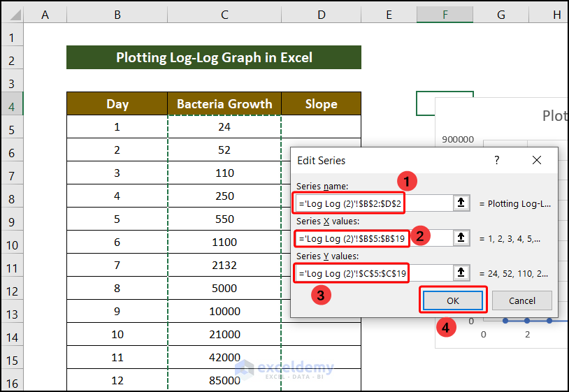This screenshot has height=392, width=569.
Task: Select column B header
Action: coord(117,14)
